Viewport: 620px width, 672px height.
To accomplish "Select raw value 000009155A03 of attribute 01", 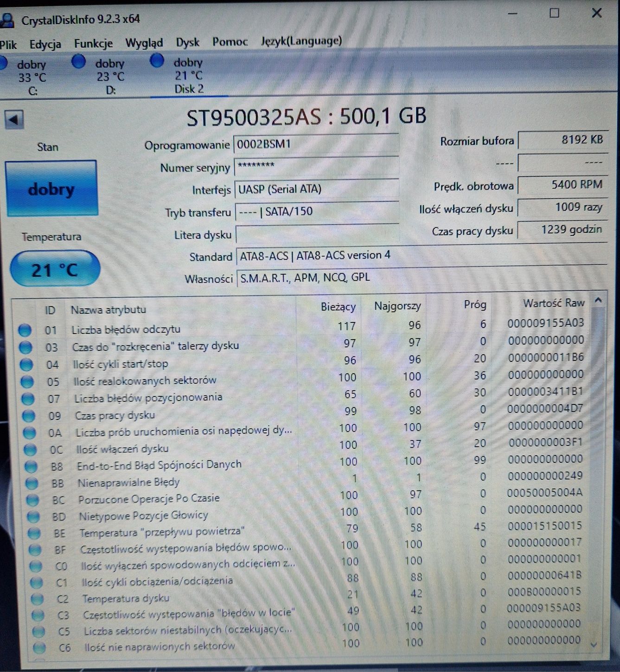I will point(546,323).
